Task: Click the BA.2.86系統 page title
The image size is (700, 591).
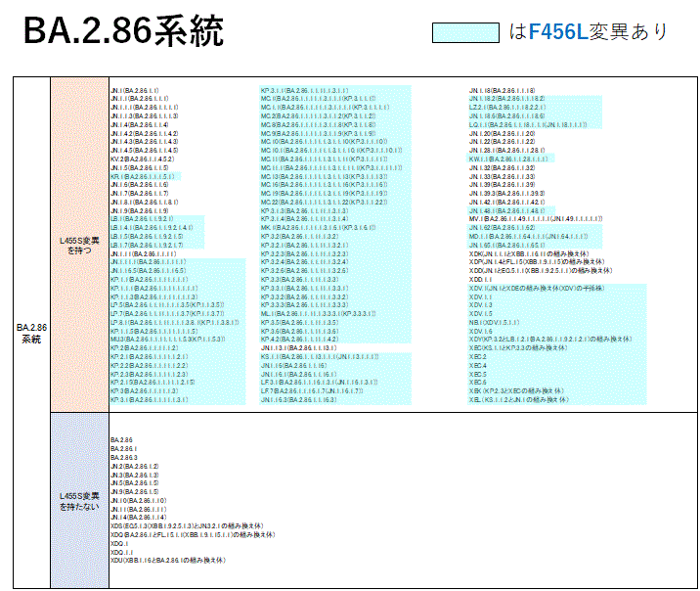Action: [x=123, y=32]
